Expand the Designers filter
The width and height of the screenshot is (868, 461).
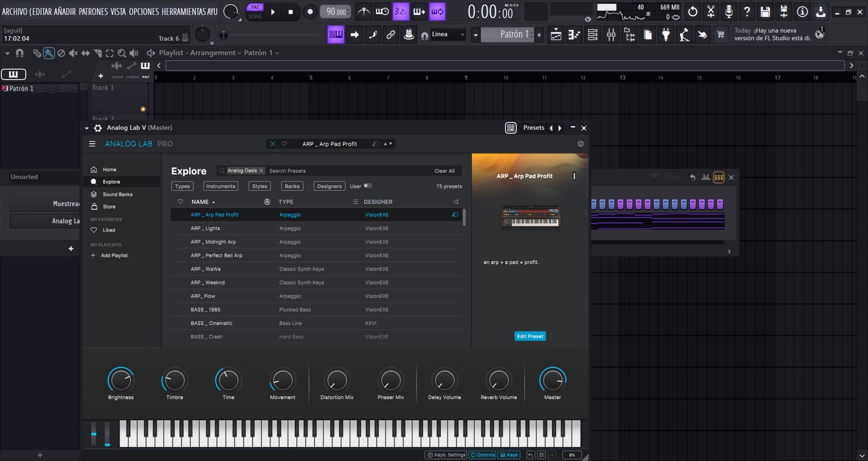(x=329, y=186)
